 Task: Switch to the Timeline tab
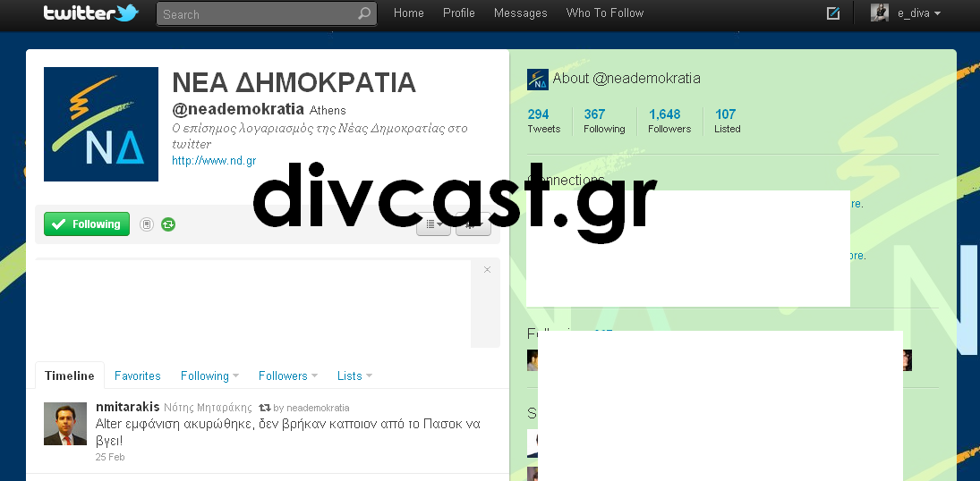tap(70, 376)
